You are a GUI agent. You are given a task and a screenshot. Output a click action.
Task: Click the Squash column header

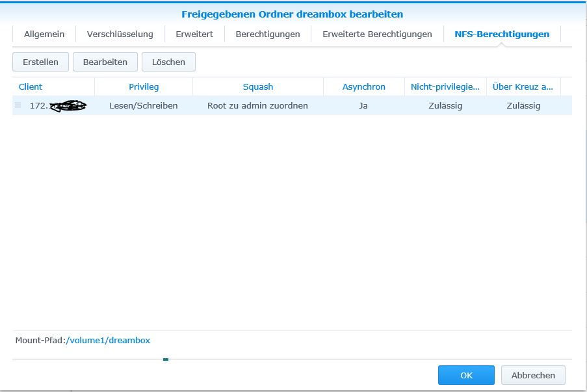point(258,86)
